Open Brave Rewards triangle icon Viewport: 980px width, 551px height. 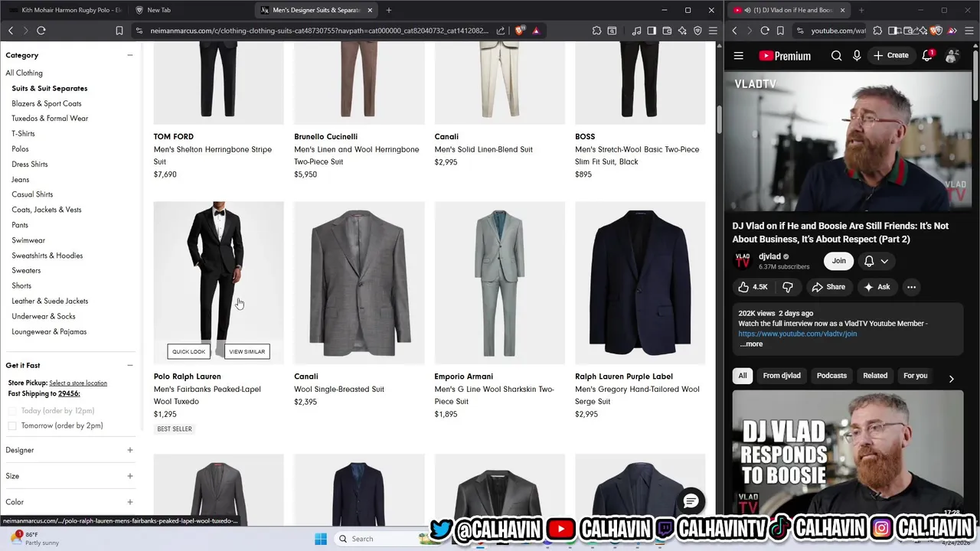tap(536, 31)
